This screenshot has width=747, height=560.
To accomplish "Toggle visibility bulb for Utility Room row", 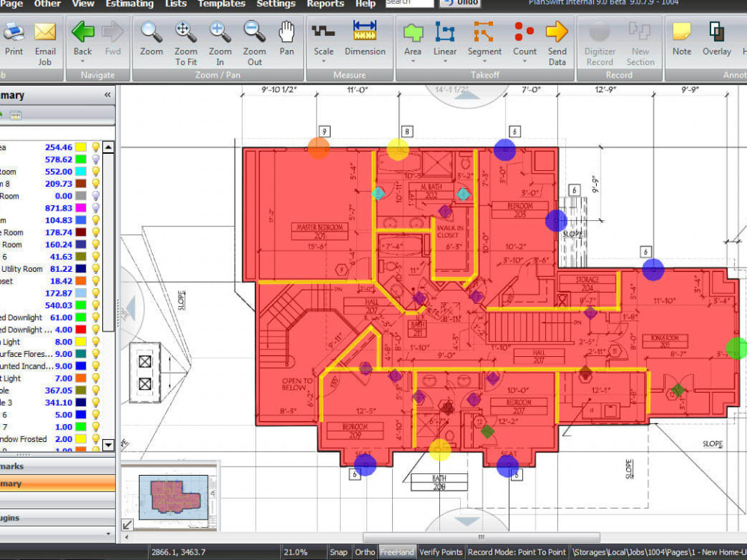I will point(96,269).
